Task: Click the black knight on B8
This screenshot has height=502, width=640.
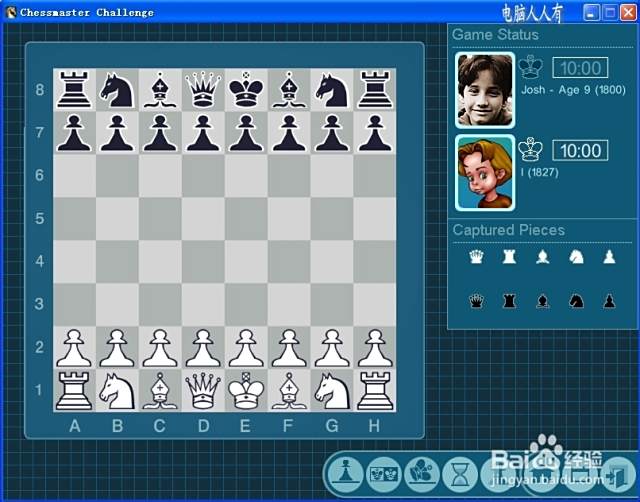Action: pos(117,90)
